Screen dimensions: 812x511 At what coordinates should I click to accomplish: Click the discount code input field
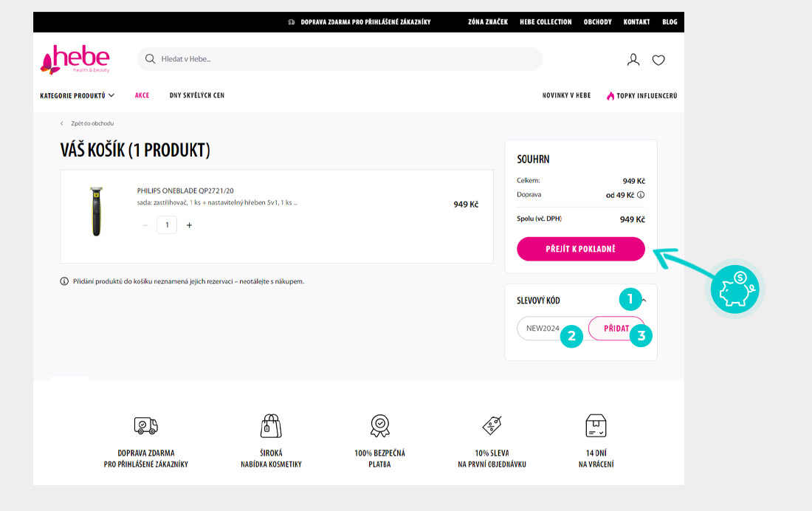pyautogui.click(x=553, y=328)
